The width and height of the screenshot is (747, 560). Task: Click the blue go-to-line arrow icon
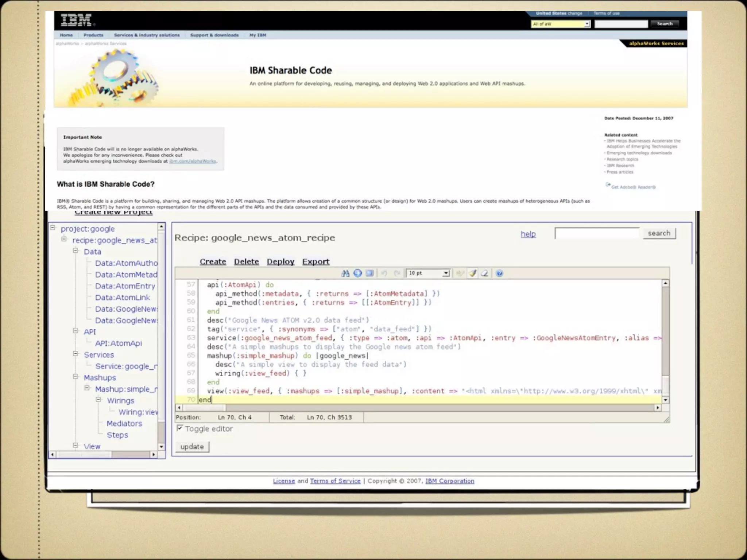click(357, 273)
